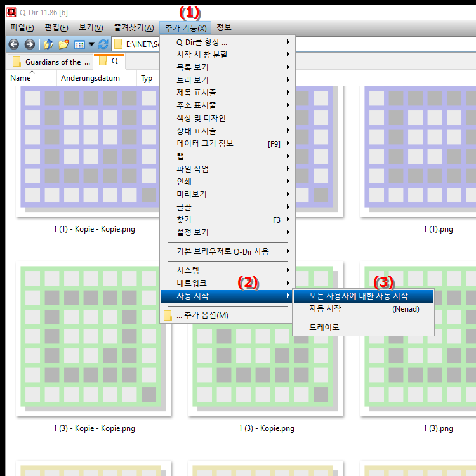
Task: Refresh the folder with the blue arrows icon
Action: pos(103,44)
